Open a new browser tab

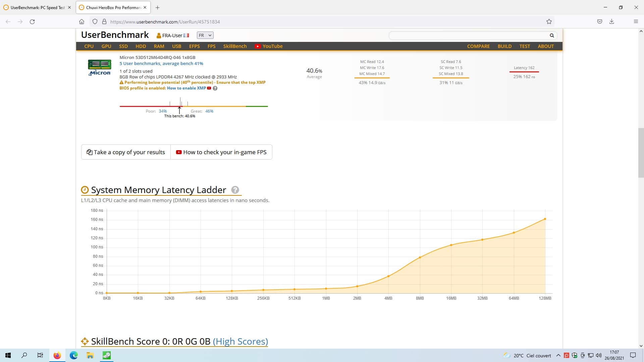click(157, 7)
